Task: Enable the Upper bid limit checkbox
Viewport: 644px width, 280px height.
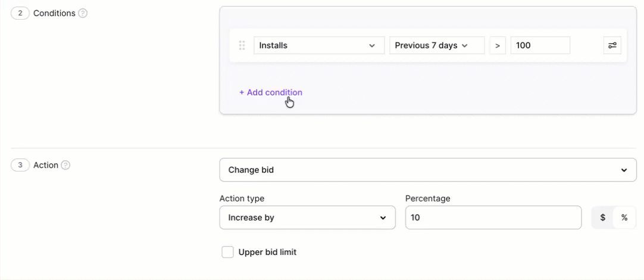Action: pos(227,252)
